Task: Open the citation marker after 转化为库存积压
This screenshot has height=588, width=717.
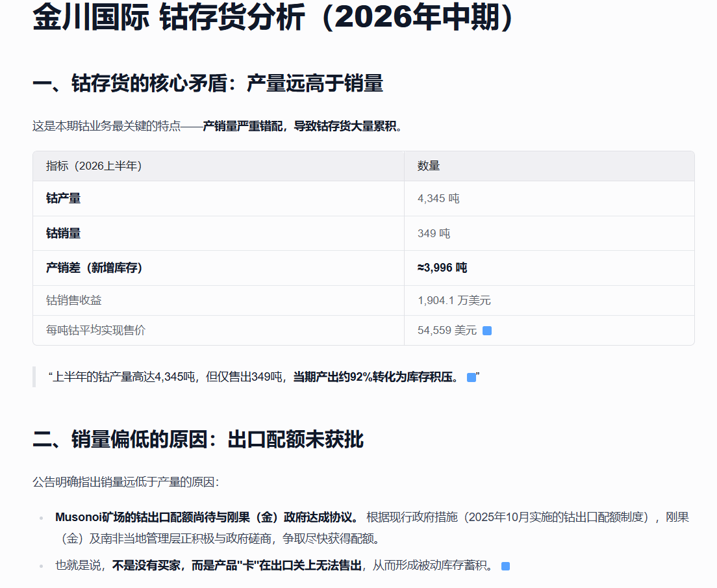Action: point(472,377)
